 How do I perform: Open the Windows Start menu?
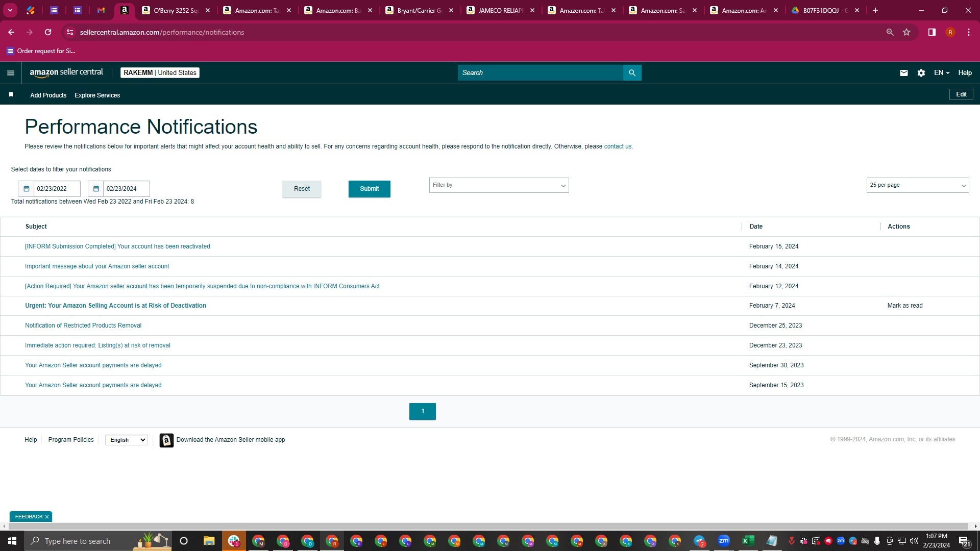(12, 541)
